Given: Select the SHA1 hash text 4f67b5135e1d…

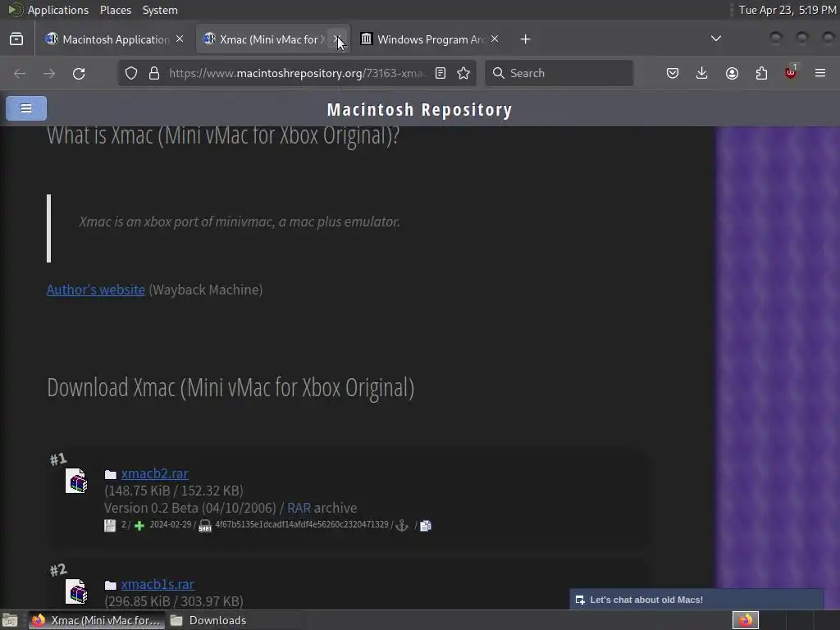Looking at the screenshot, I should tap(302, 524).
